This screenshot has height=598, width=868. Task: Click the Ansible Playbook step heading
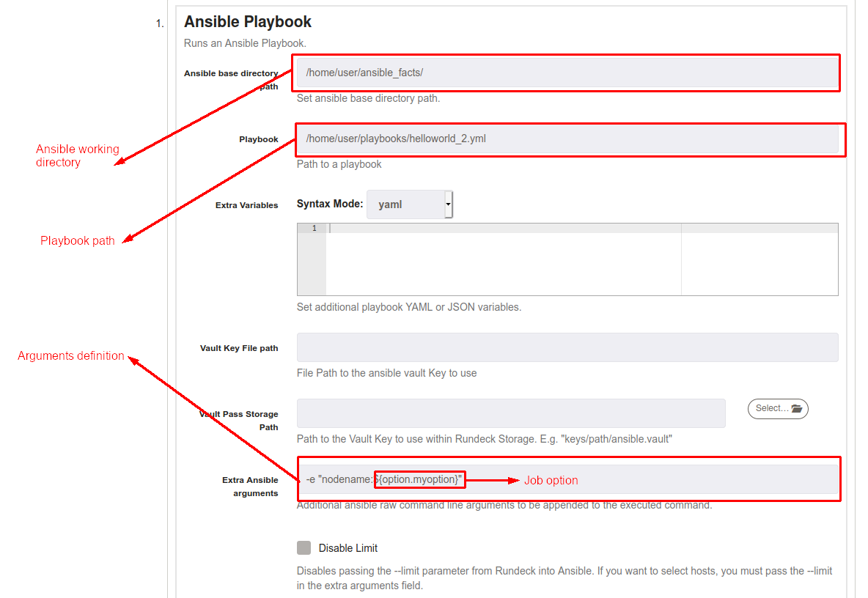pyautogui.click(x=248, y=21)
